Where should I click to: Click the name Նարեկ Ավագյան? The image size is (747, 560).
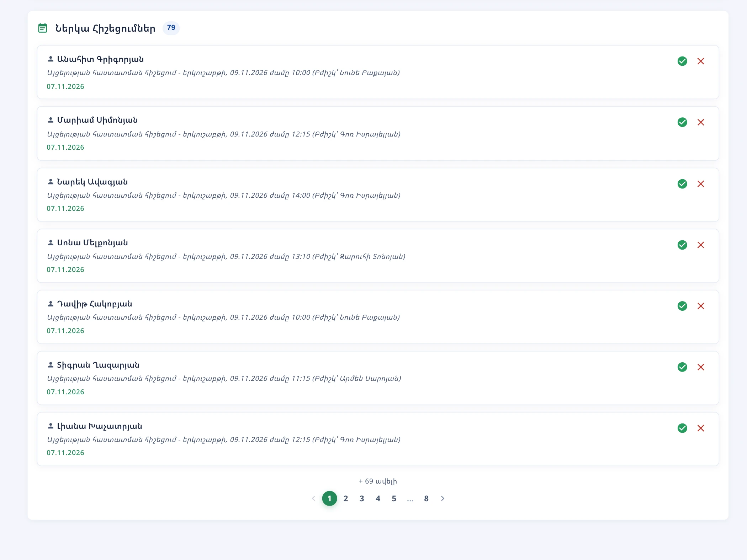coord(92,182)
